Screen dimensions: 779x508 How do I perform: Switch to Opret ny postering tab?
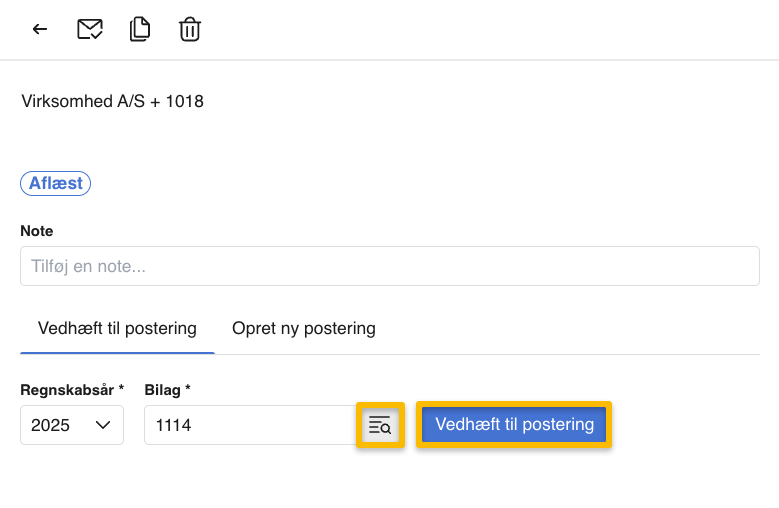303,328
